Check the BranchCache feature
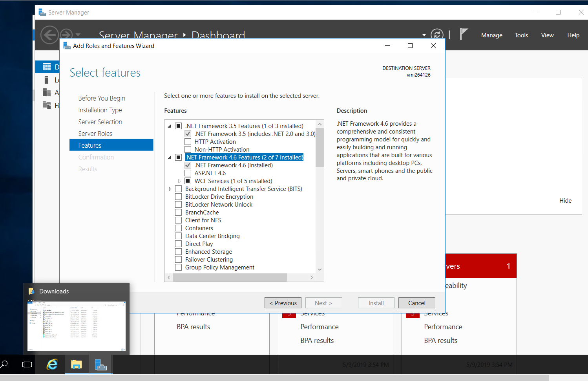Viewport: 588px width, 381px height. (178, 212)
